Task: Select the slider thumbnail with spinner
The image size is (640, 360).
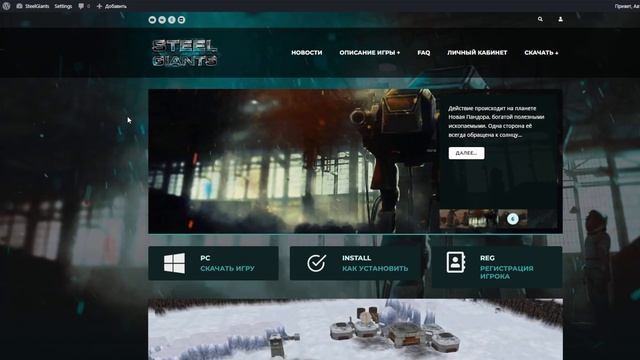Action: (x=512, y=219)
